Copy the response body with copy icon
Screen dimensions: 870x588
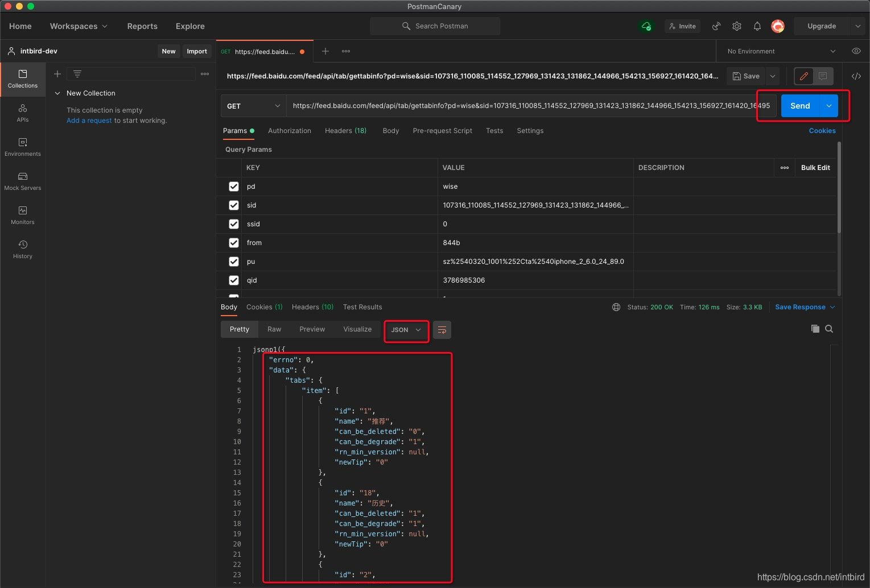(x=815, y=329)
